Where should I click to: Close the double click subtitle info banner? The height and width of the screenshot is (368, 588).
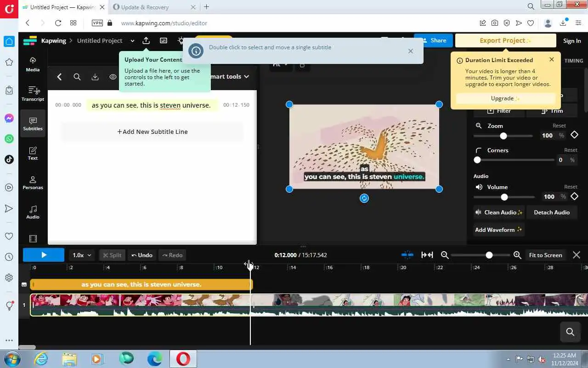[411, 51]
